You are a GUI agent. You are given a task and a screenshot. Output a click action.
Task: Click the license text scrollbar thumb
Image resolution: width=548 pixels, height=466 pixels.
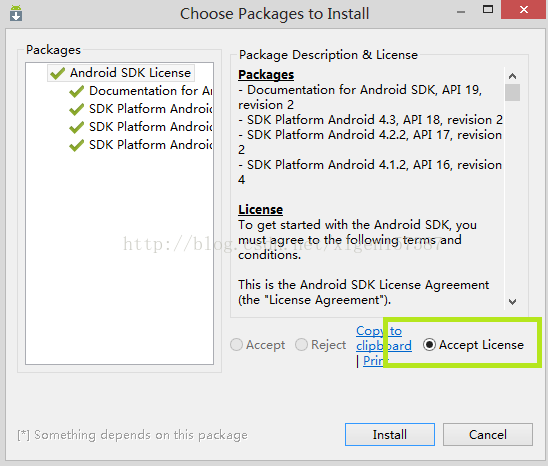coord(512,92)
